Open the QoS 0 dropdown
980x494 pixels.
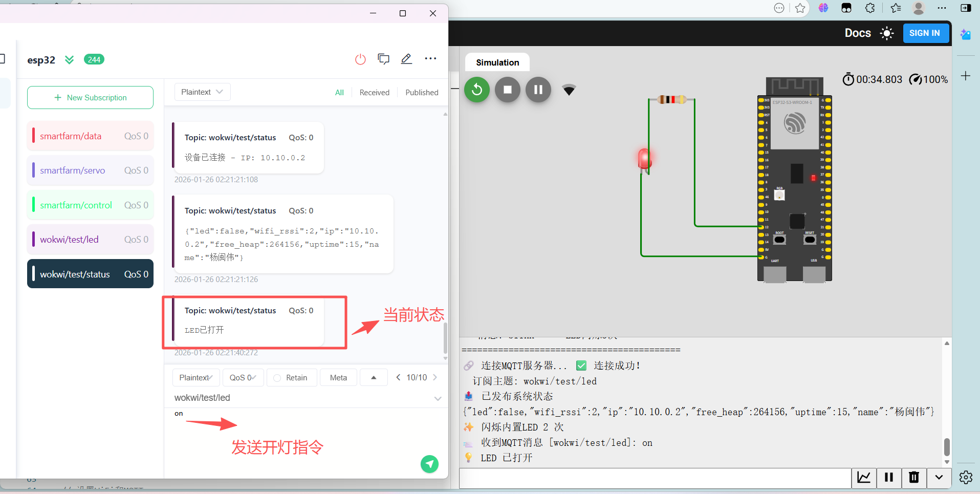243,378
